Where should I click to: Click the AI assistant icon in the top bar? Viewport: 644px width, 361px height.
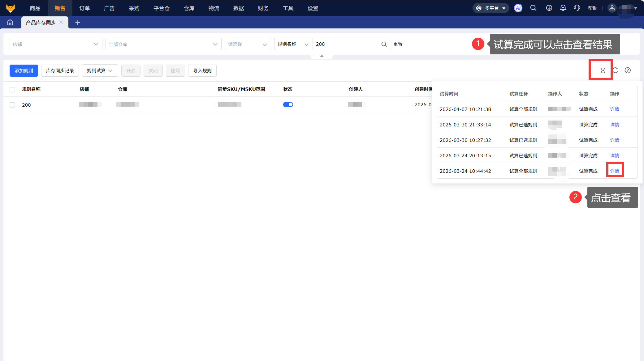518,8
